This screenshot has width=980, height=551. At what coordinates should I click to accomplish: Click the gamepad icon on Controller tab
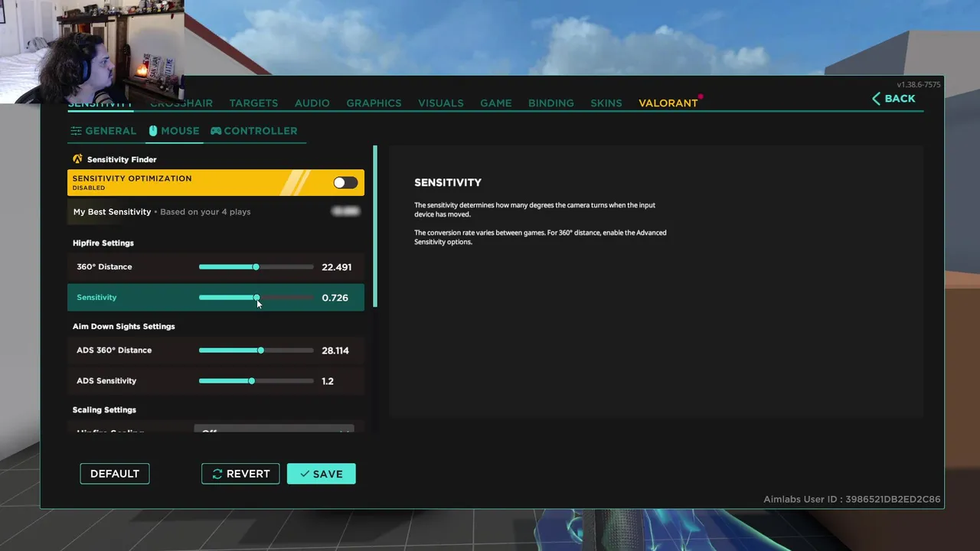[216, 131]
